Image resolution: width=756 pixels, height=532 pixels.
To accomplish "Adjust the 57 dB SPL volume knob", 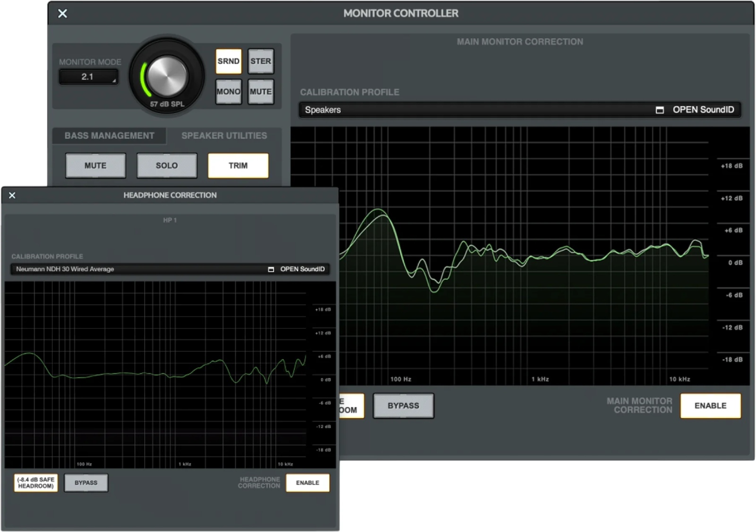I will point(166,75).
